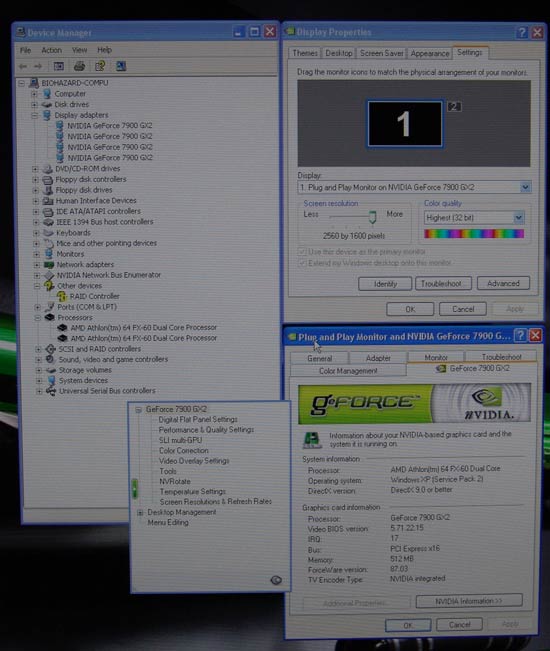Expand the IDE ATA/ATAPI controllers node

click(36, 211)
